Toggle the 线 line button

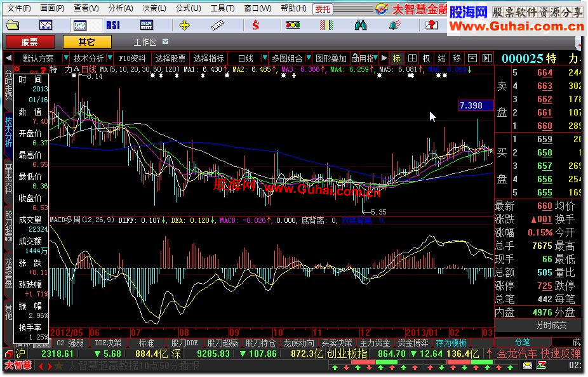442,58
